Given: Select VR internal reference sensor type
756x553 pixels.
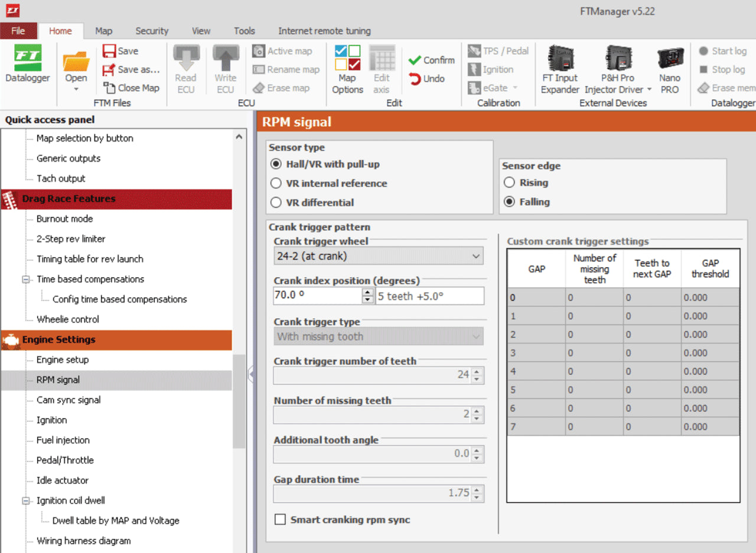Looking at the screenshot, I should tap(328, 183).
